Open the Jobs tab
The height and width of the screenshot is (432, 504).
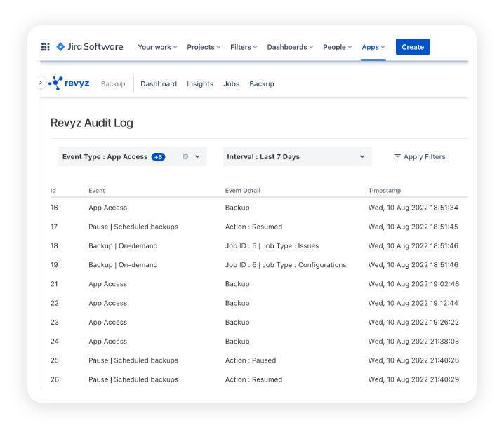point(231,83)
